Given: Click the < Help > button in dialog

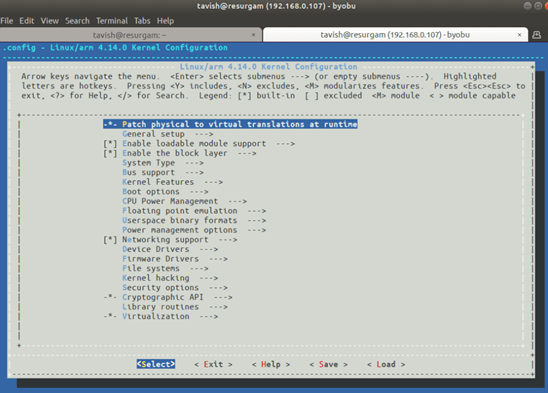Looking at the screenshot, I should pos(271,364).
